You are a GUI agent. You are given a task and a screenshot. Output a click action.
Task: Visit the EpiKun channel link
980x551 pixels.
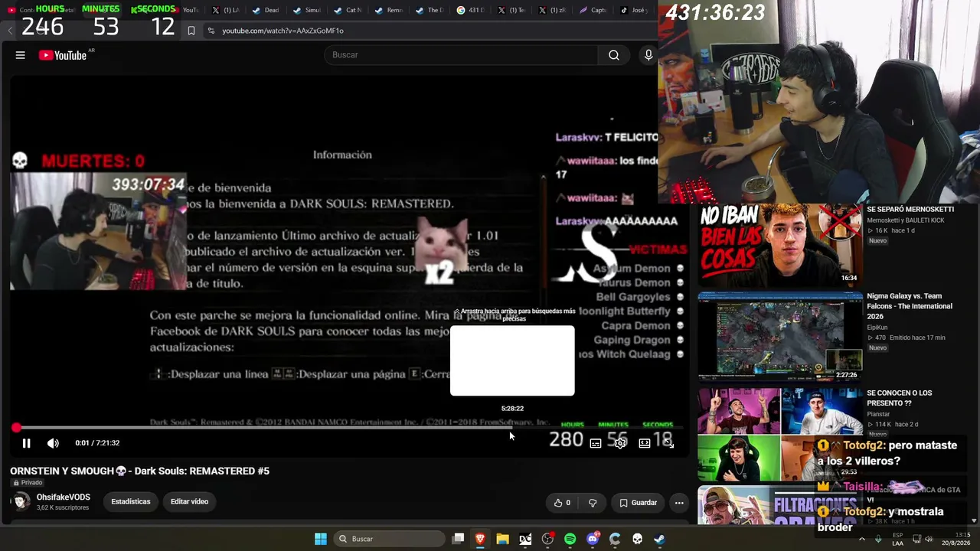click(x=877, y=328)
